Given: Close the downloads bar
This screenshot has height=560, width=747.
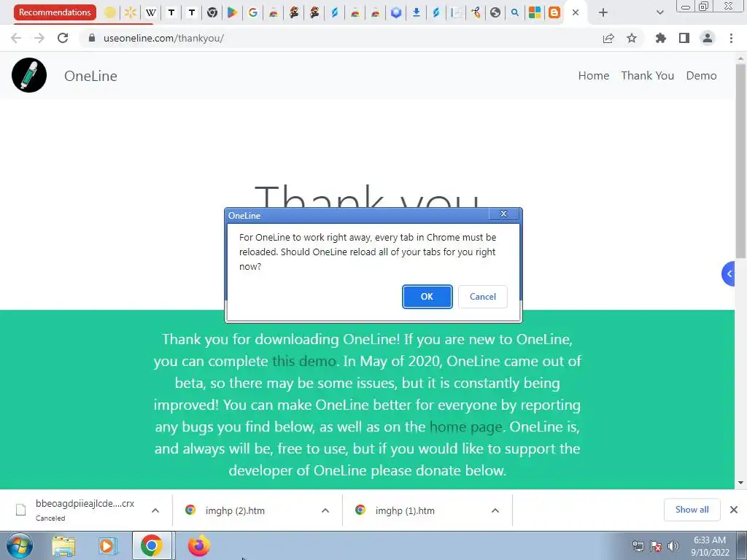Looking at the screenshot, I should click(x=734, y=510).
